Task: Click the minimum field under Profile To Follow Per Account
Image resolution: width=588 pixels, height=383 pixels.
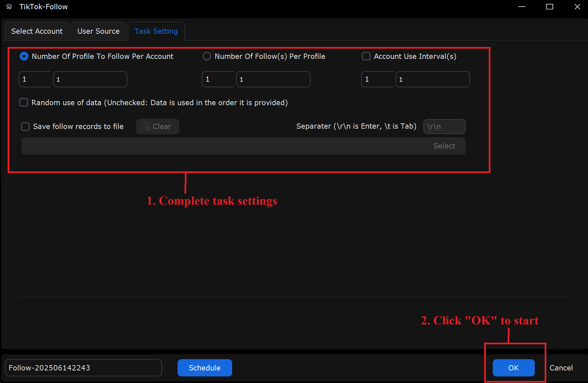Action: [x=35, y=79]
